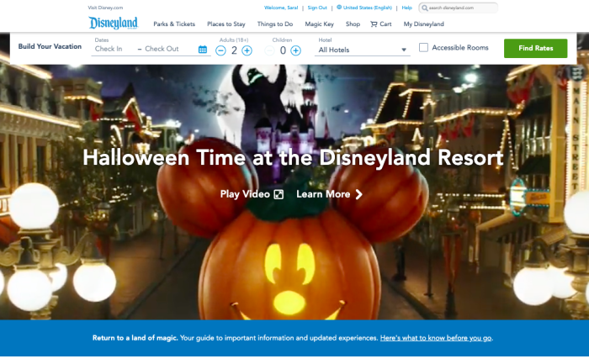Click the Learn More arrow

(359, 194)
